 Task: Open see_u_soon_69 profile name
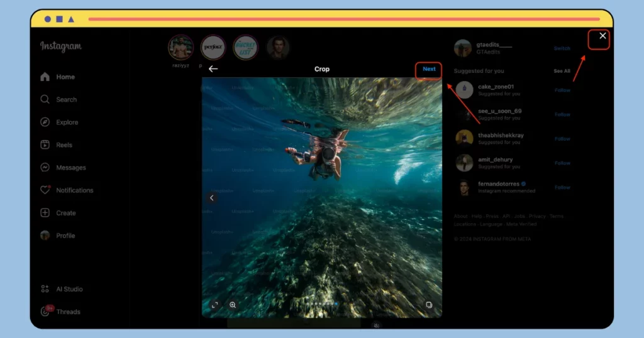point(499,111)
